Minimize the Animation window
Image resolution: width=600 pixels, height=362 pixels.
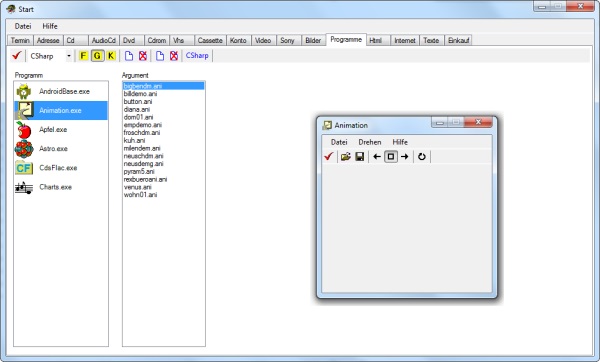[440, 122]
